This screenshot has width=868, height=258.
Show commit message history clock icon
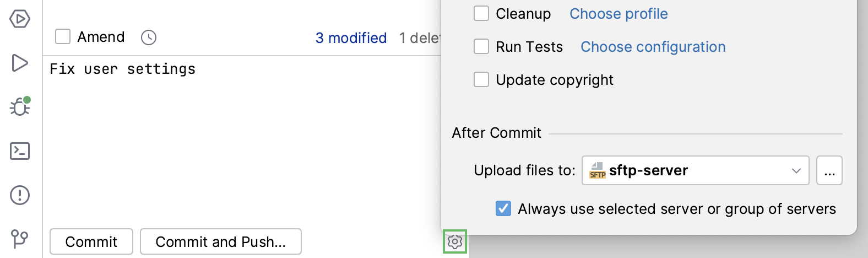tap(149, 37)
